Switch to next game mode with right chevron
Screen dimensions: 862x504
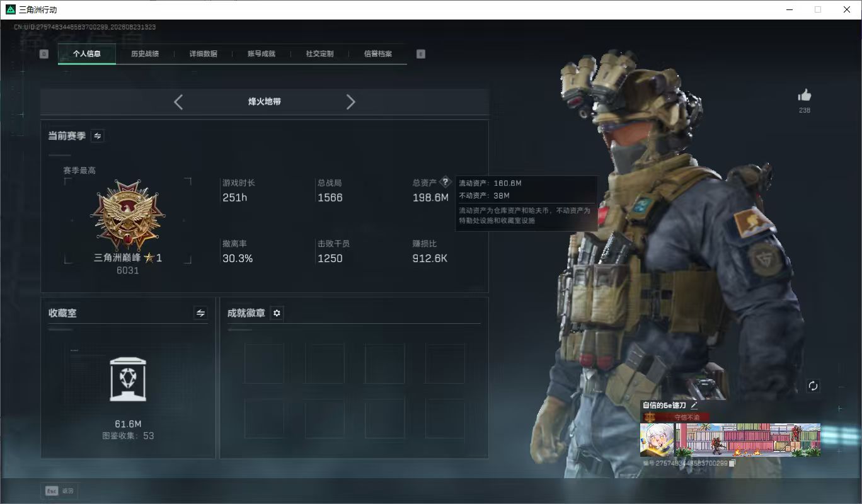[351, 102]
